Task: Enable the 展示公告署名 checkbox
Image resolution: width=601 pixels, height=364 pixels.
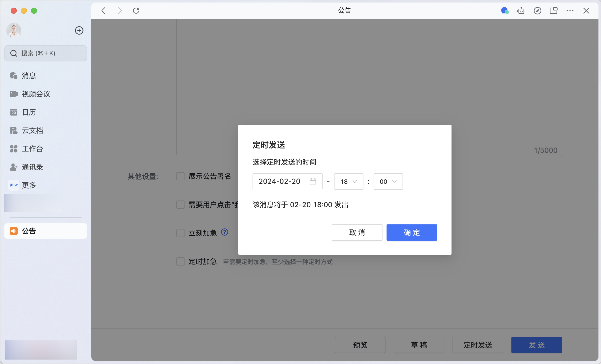Action: pyautogui.click(x=180, y=176)
